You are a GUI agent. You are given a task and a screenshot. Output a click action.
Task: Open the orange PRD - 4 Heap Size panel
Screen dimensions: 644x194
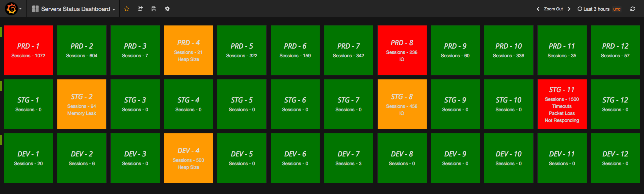click(188, 50)
